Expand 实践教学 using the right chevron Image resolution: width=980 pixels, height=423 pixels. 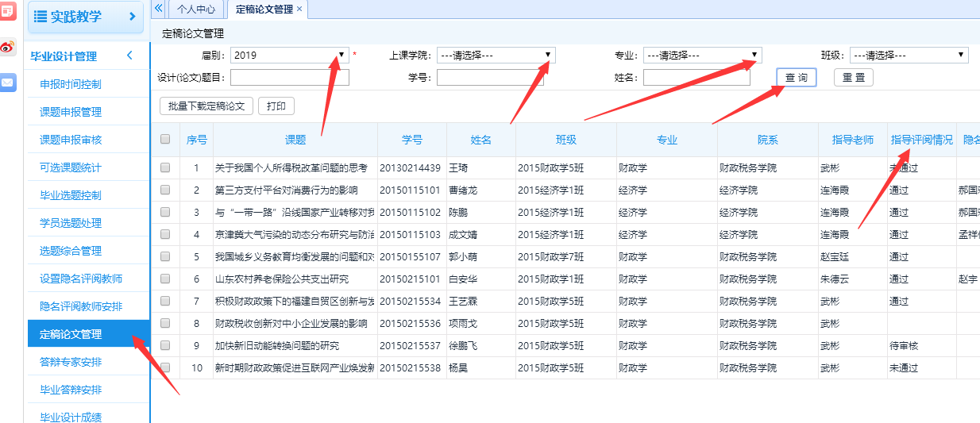132,17
